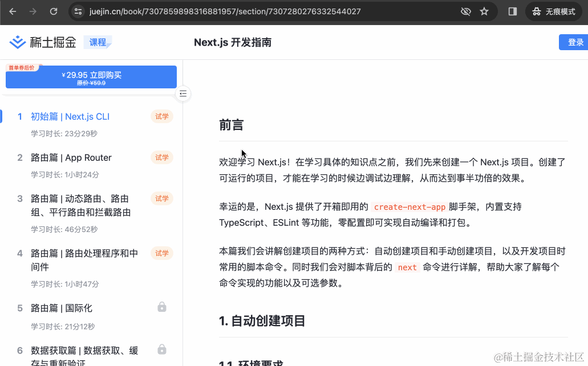Screen dimensions: 588x366
Task: Select chapter 3 动态路由、路由组
Action: pos(80,205)
